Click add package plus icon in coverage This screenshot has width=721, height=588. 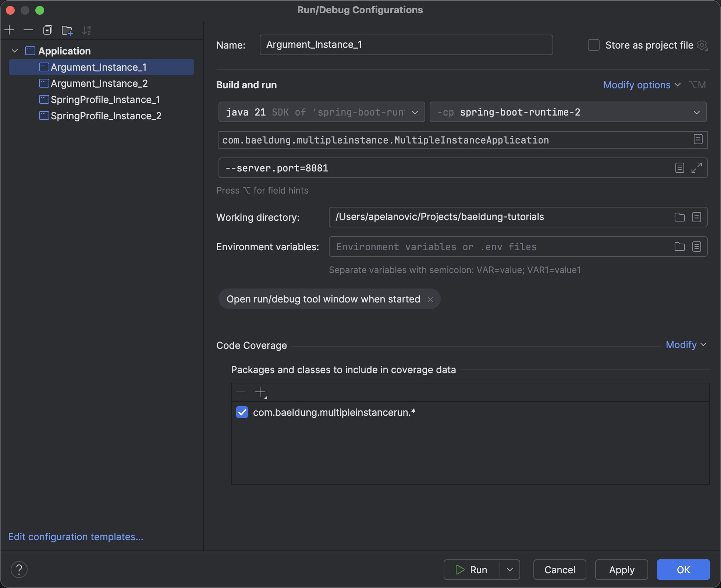pyautogui.click(x=260, y=392)
